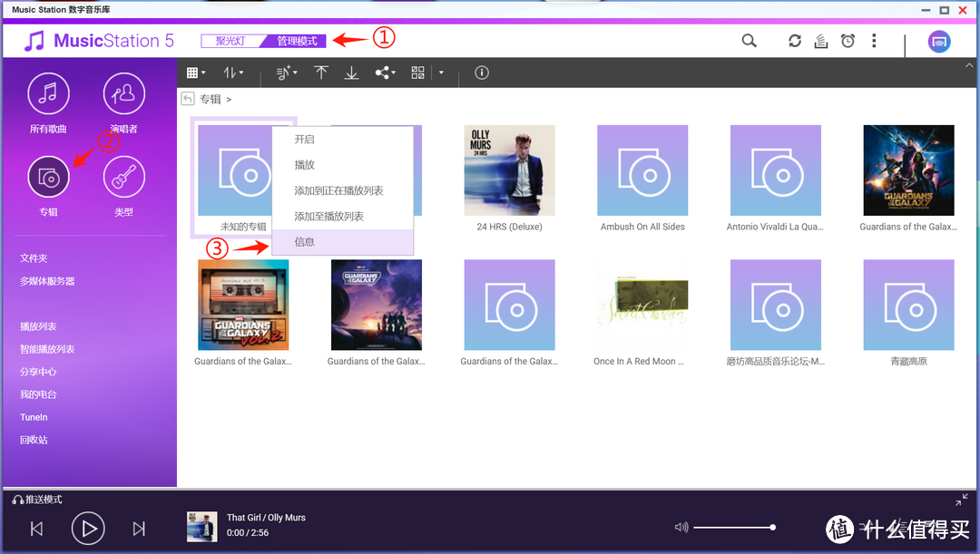Open the view layout dropdown
The height and width of the screenshot is (554, 980).
click(x=194, y=73)
